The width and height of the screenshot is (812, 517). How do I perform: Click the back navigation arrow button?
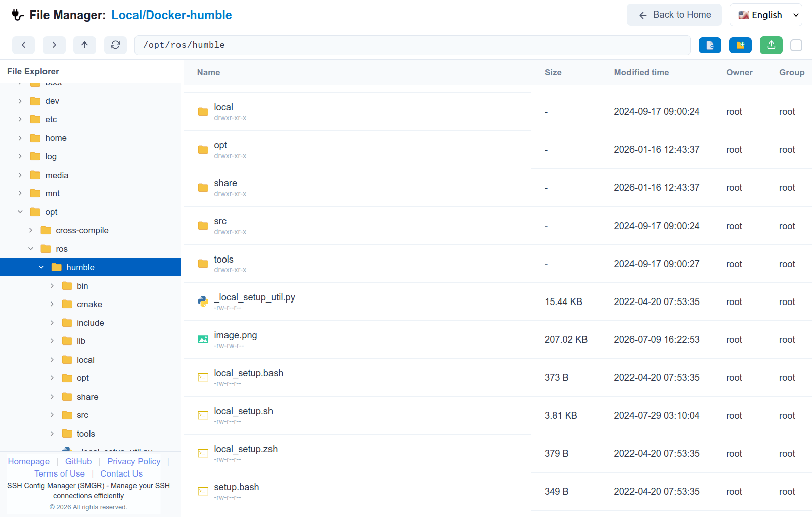[23, 45]
